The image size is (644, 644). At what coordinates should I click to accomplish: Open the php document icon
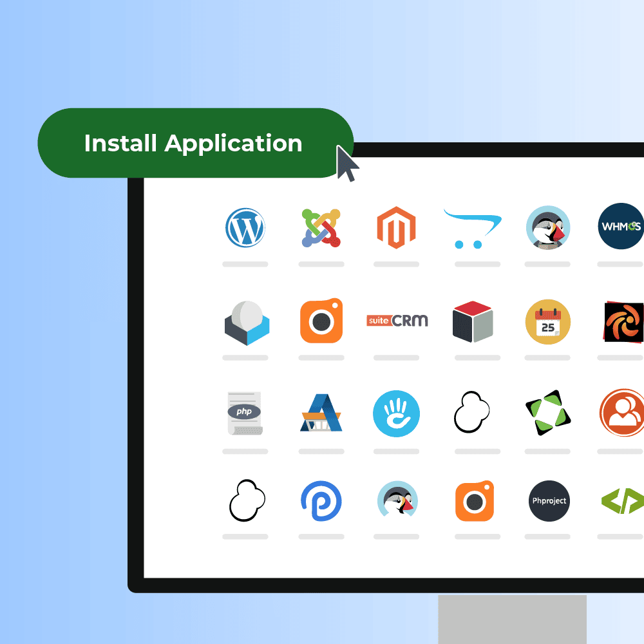[x=245, y=413]
